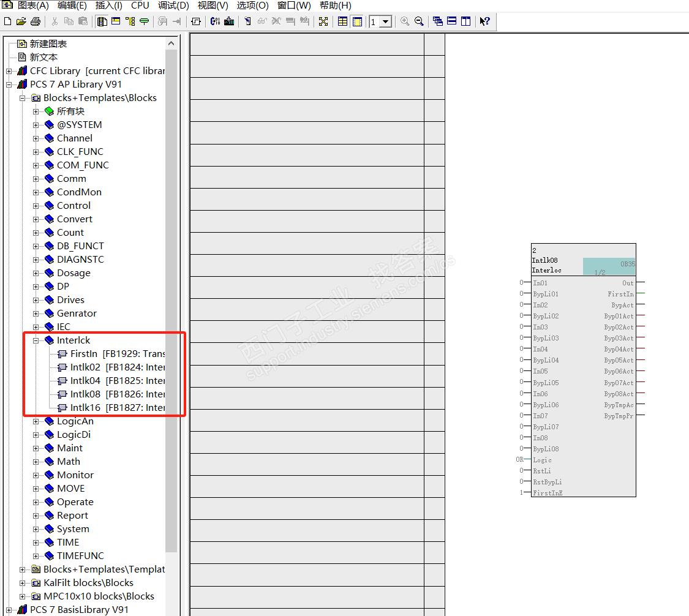Select the Math folder
689x616 pixels.
coord(69,461)
